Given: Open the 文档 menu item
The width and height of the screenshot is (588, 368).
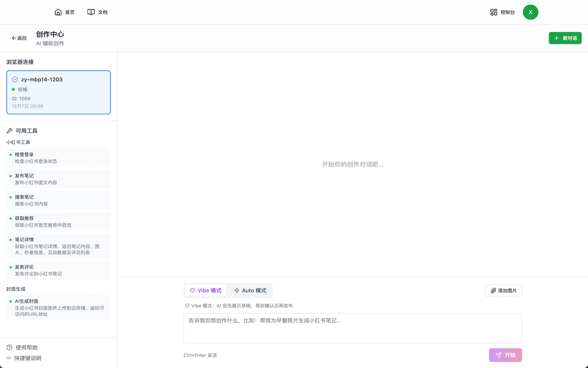Looking at the screenshot, I should (97, 11).
